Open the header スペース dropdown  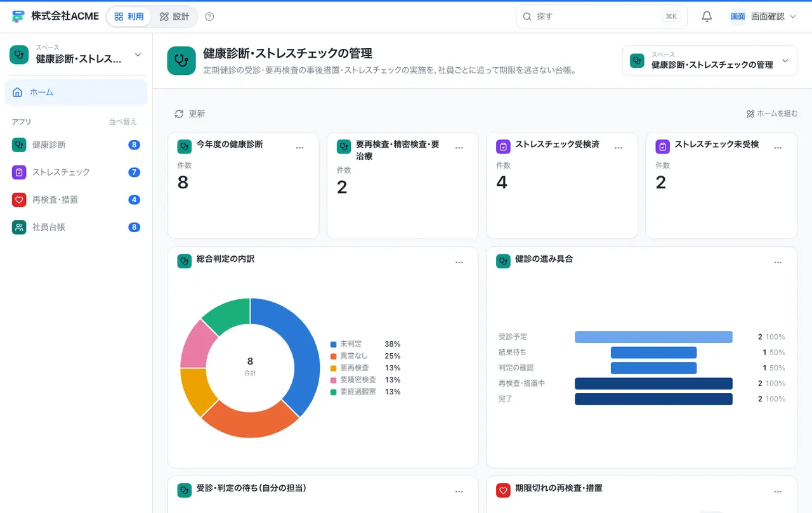pyautogui.click(x=709, y=60)
